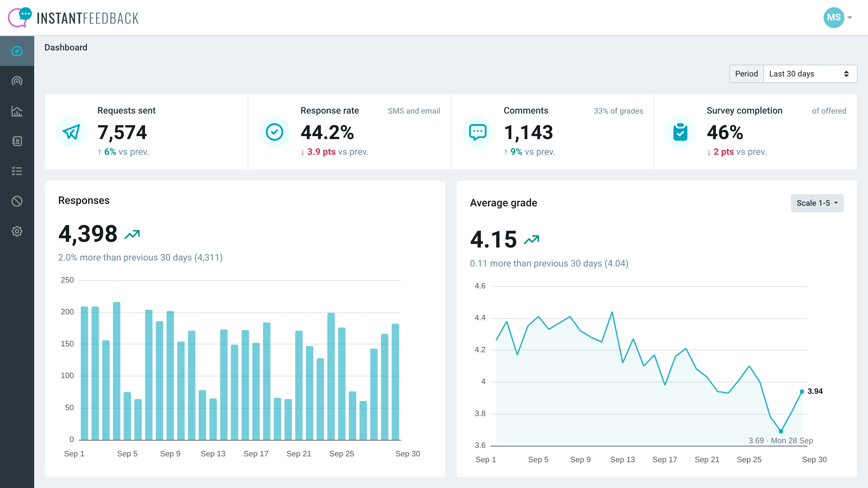Image resolution: width=868 pixels, height=488 pixels.
Task: Open the Last 30 days period dropdown
Action: coord(810,74)
